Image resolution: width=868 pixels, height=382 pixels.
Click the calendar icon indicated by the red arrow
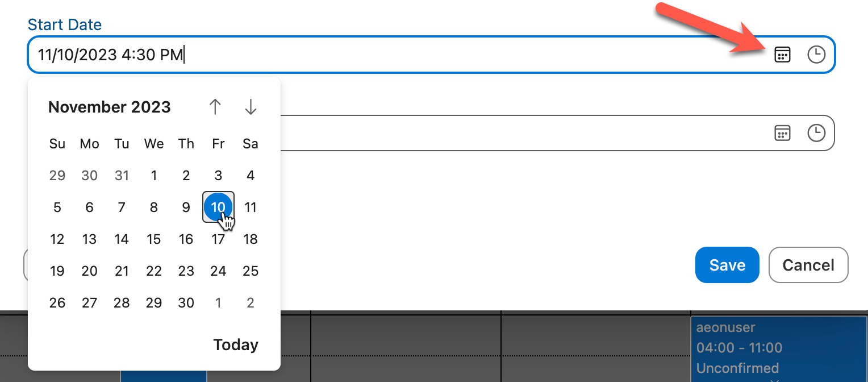tap(782, 55)
